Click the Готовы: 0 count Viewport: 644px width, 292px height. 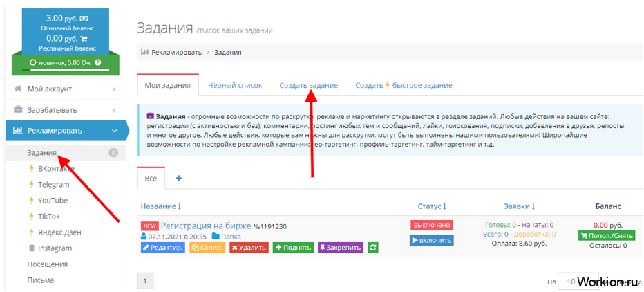coord(500,225)
